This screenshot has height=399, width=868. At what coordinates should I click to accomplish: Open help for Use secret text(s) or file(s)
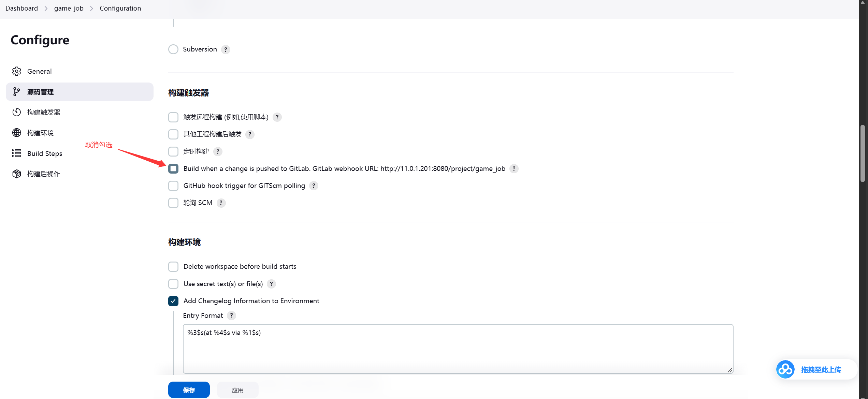point(271,284)
